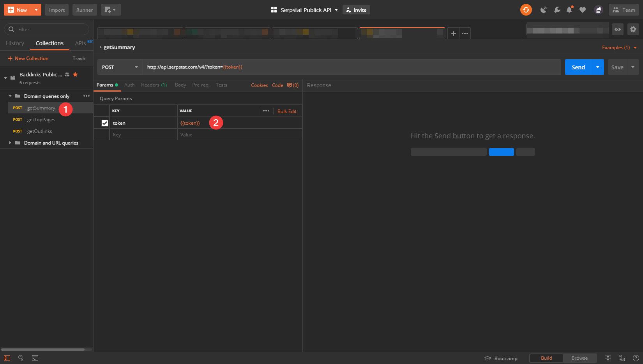Expand the getSummary request description

101,48
